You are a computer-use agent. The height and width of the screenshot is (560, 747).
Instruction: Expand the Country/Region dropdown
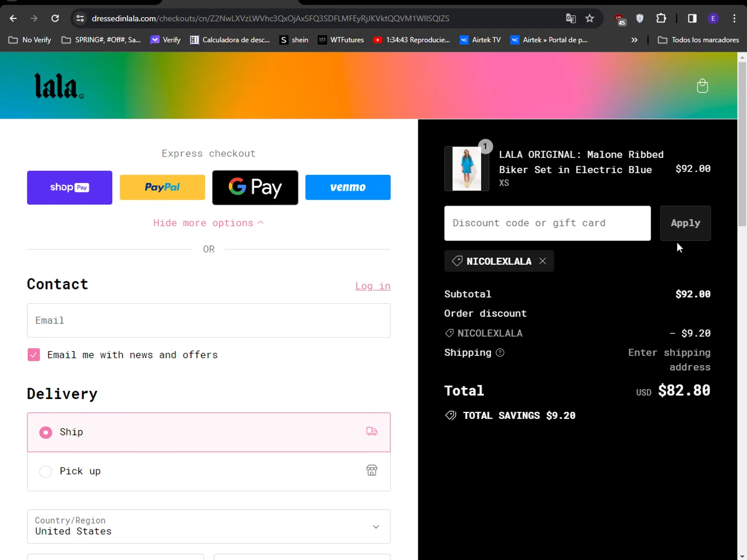point(209,527)
